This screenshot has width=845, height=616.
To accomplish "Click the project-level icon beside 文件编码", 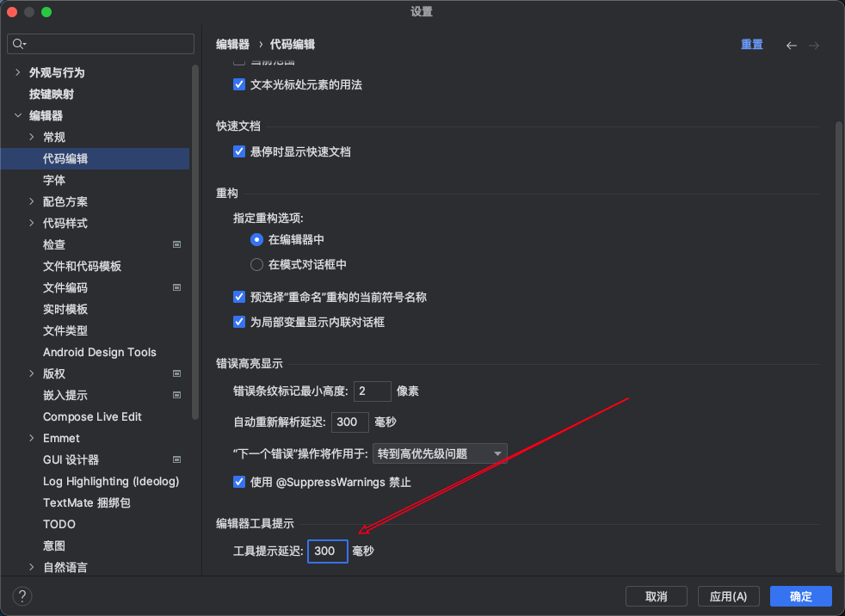I will click(176, 287).
